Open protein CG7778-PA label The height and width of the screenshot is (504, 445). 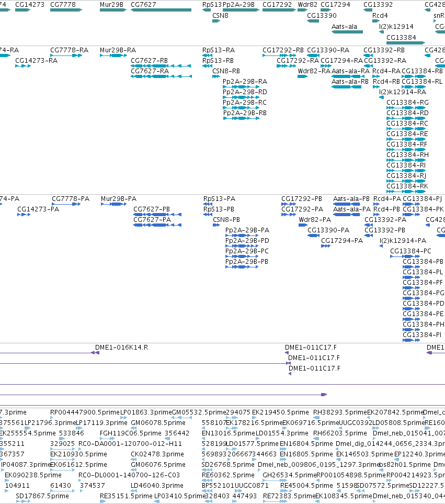pos(71,199)
